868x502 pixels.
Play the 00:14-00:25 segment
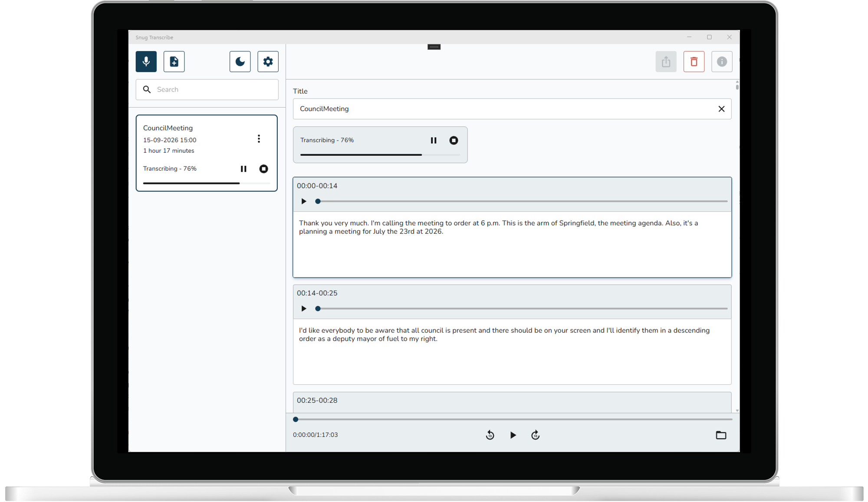tap(304, 308)
